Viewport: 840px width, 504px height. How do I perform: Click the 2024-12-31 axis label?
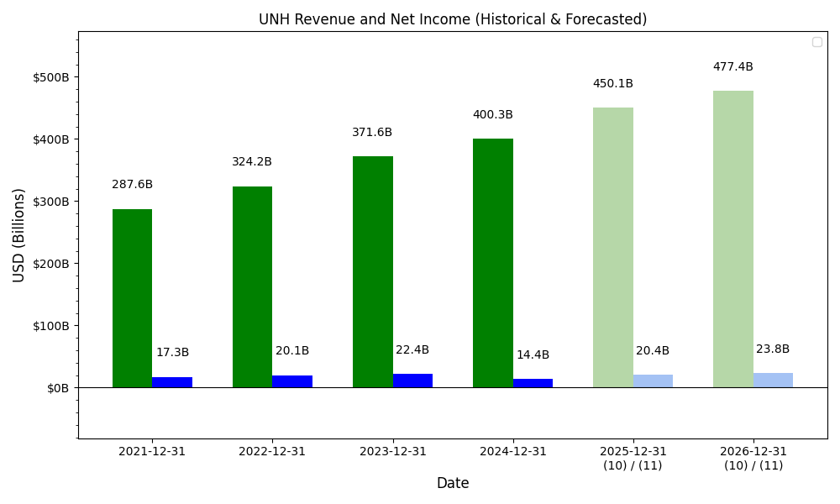(x=512, y=452)
